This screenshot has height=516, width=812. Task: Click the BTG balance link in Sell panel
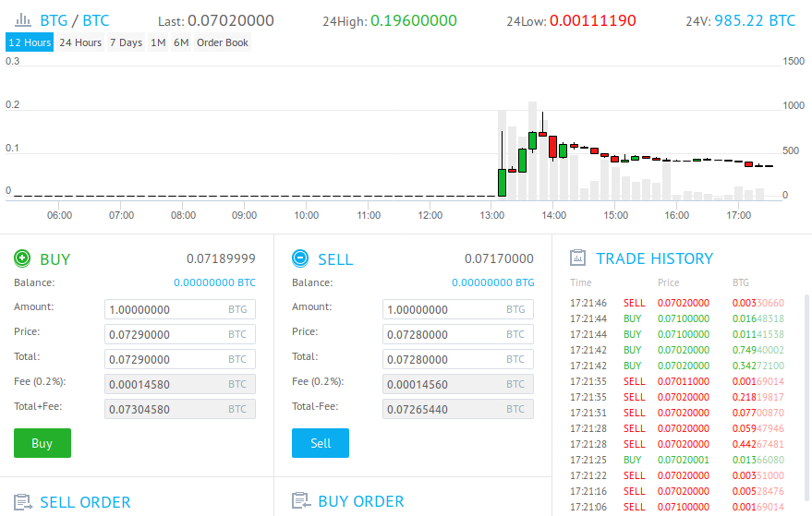[x=492, y=282]
